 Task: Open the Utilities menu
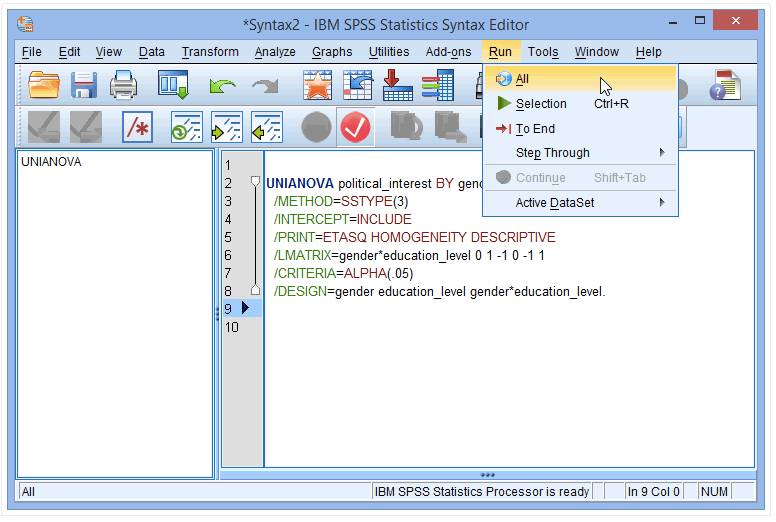tap(388, 52)
